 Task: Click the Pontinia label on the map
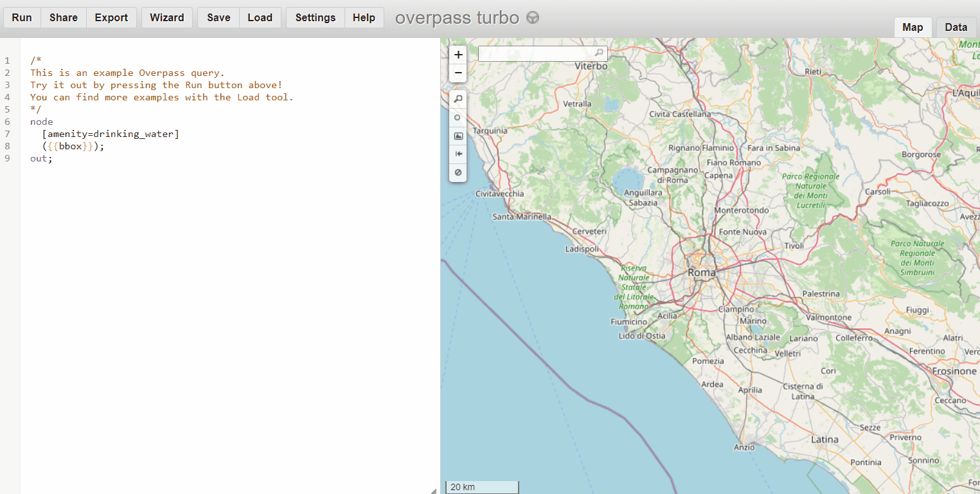tap(866, 462)
